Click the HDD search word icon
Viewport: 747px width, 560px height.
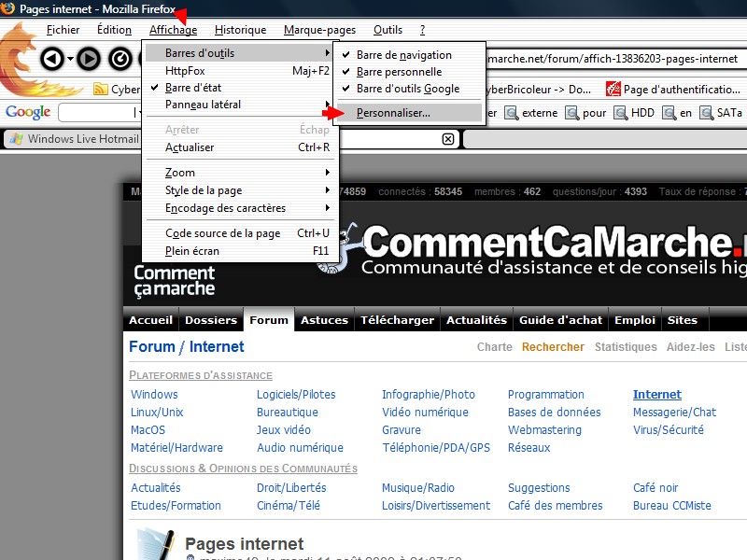click(621, 113)
